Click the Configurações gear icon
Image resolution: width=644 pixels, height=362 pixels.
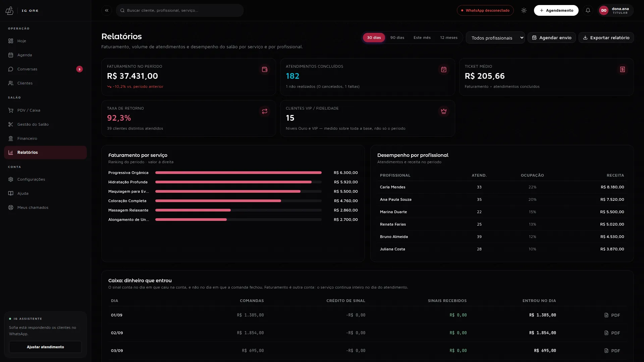(x=11, y=179)
